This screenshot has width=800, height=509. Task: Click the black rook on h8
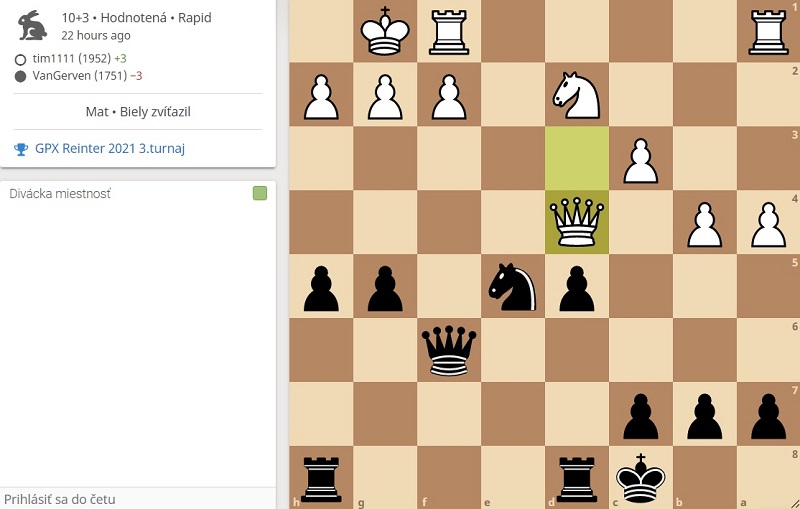(x=321, y=479)
